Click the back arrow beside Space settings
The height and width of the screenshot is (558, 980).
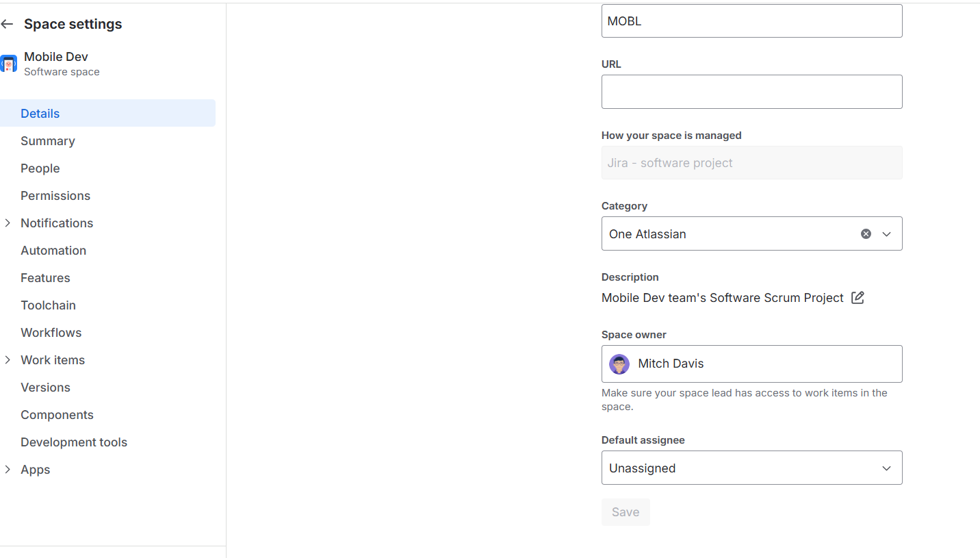pyautogui.click(x=7, y=24)
